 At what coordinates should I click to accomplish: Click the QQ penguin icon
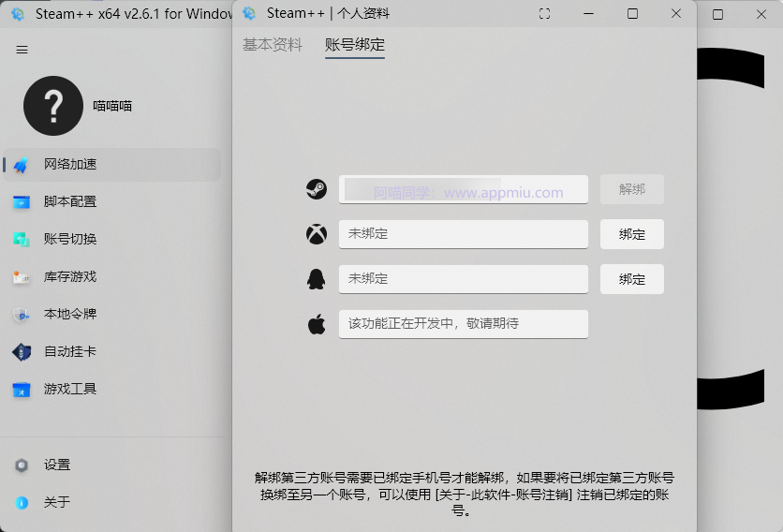click(x=316, y=279)
